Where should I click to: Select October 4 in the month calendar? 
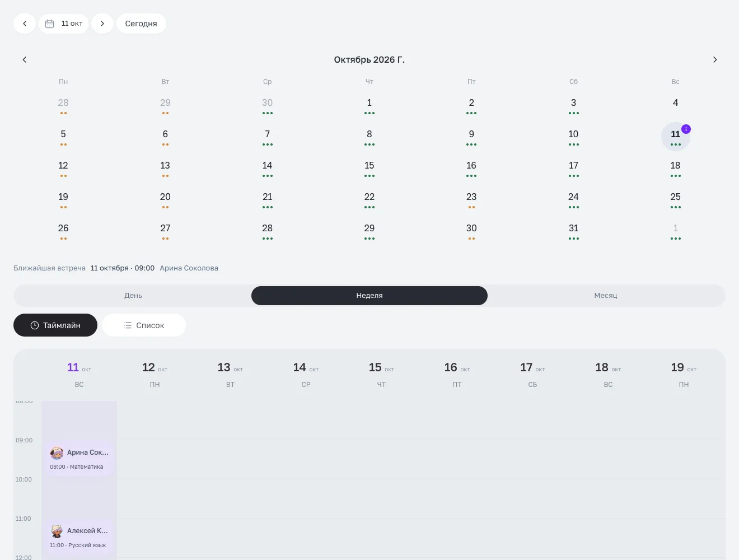[676, 105]
